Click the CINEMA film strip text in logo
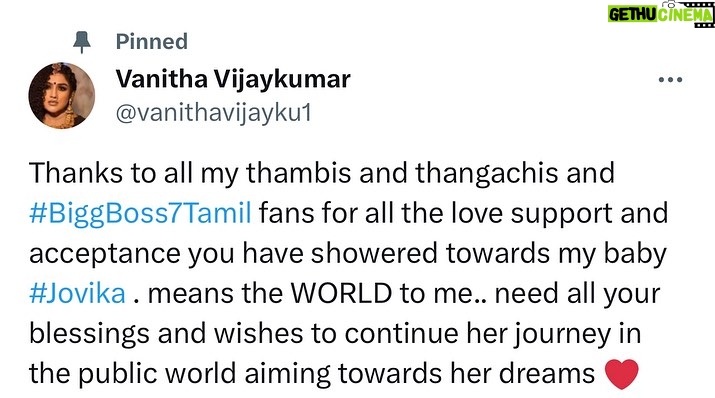This screenshot has height=398, width=715. point(686,15)
